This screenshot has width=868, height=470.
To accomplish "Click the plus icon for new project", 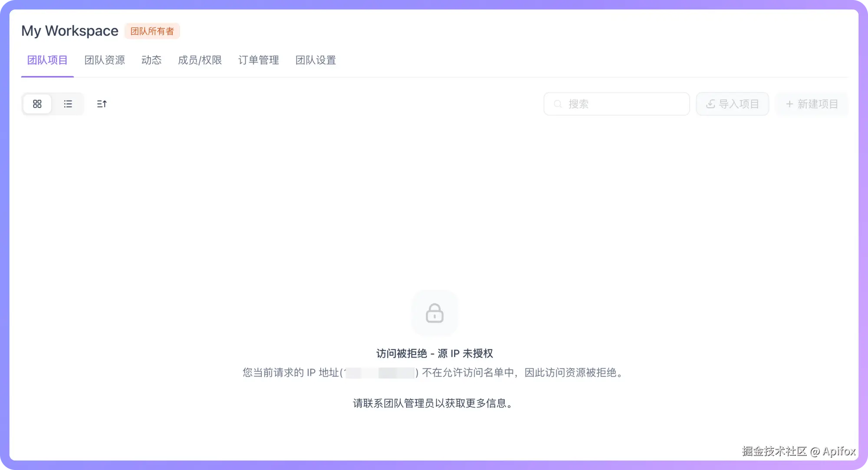I will 789,104.
